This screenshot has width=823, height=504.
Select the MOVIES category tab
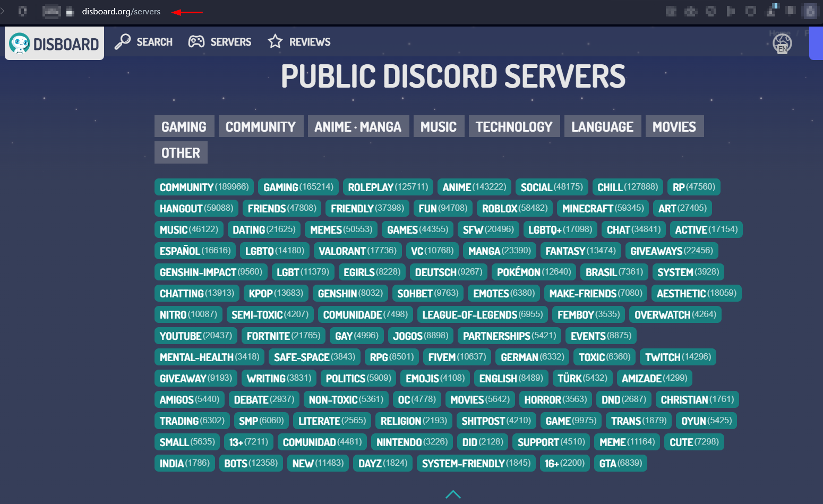(x=674, y=126)
